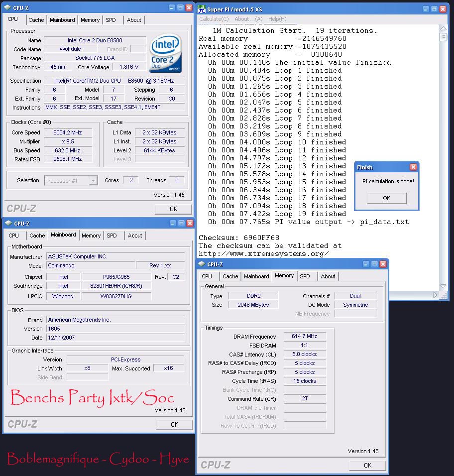Close the top CPU-Z CPU window
Viewport: 454px width, 476px height.
[x=189, y=7]
